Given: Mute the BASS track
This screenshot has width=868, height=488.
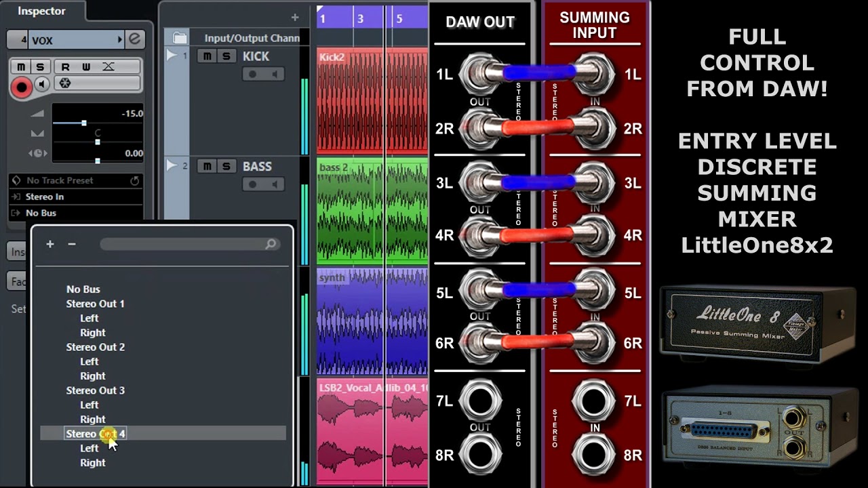Looking at the screenshot, I should 208,166.
